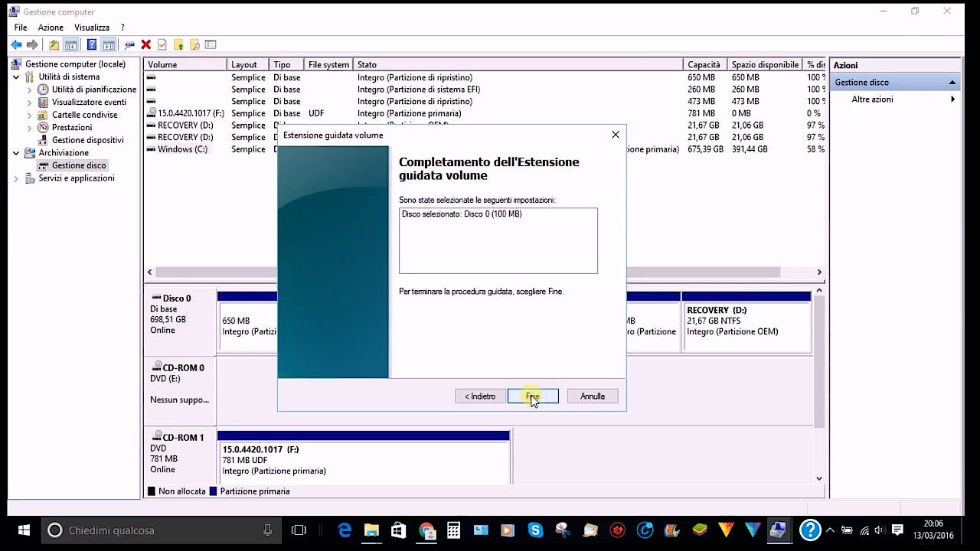Open Calculator from the taskbar

pyautogui.click(x=453, y=530)
